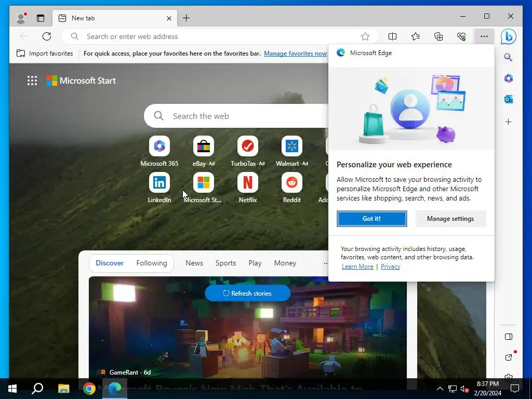The image size is (532, 399).
Task: Open the Microsoft Start app launcher grid
Action: (32, 81)
